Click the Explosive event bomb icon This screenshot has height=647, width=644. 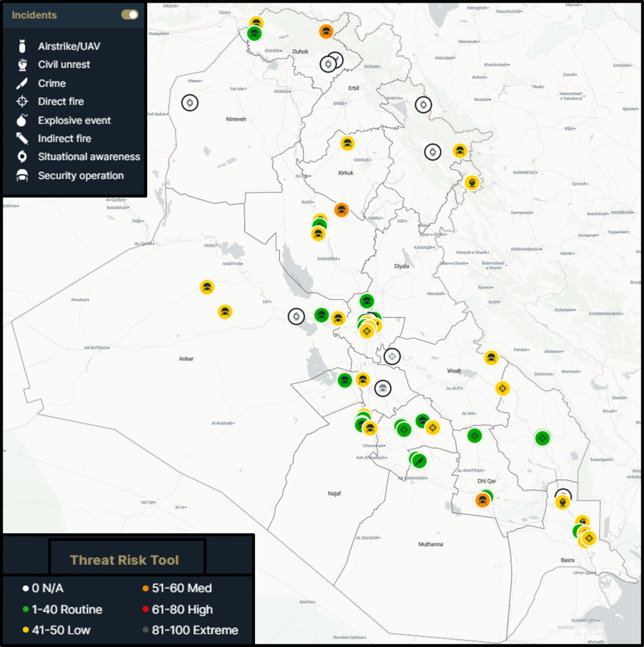23,120
